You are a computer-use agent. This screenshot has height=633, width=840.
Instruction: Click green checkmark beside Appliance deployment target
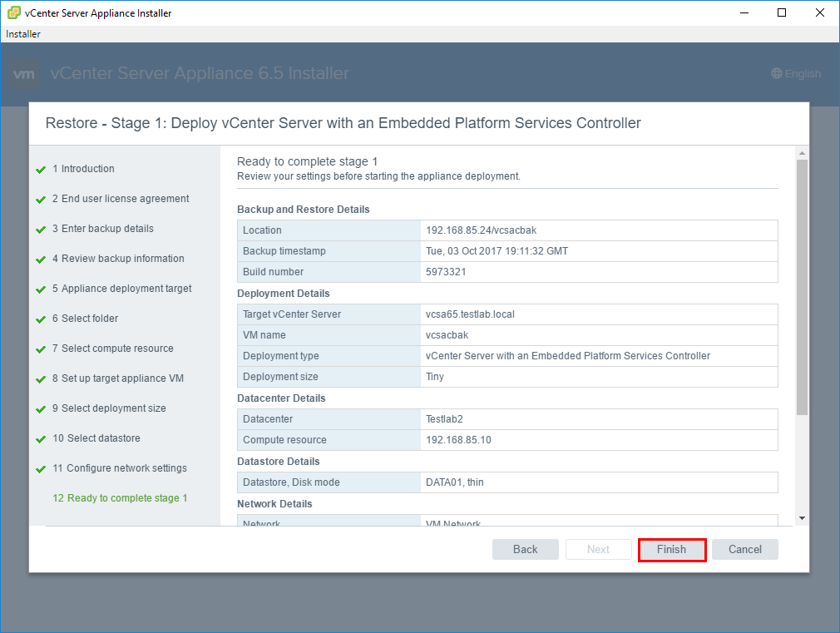coord(41,290)
